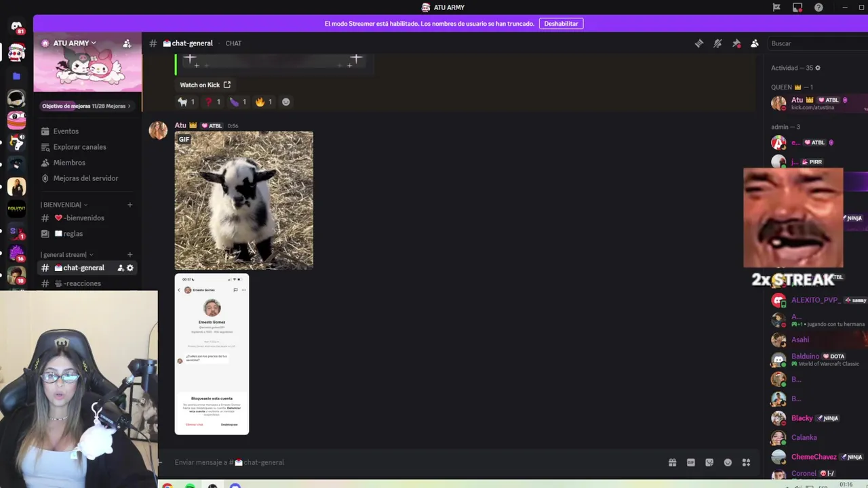
Task: Add channel to general stream category
Action: [130, 255]
